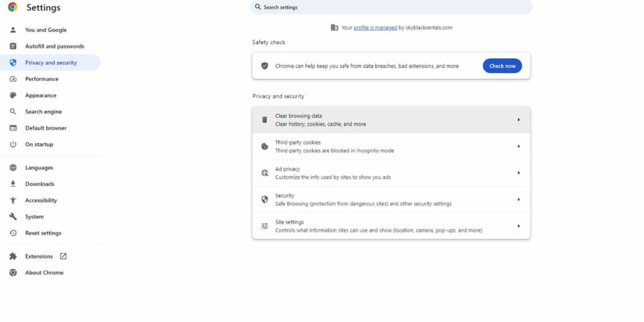Expand Clear browsing data with its arrow

pyautogui.click(x=518, y=120)
